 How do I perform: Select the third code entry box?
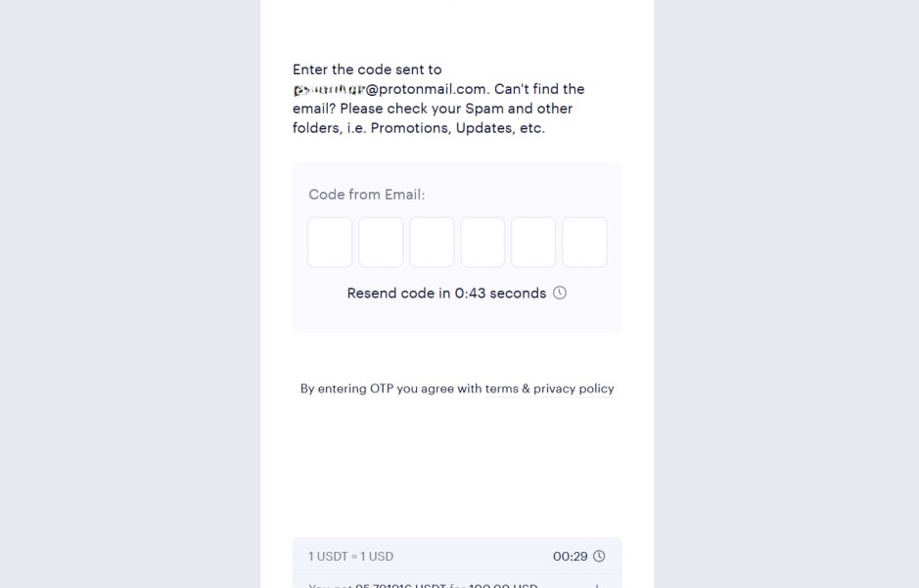(x=432, y=242)
